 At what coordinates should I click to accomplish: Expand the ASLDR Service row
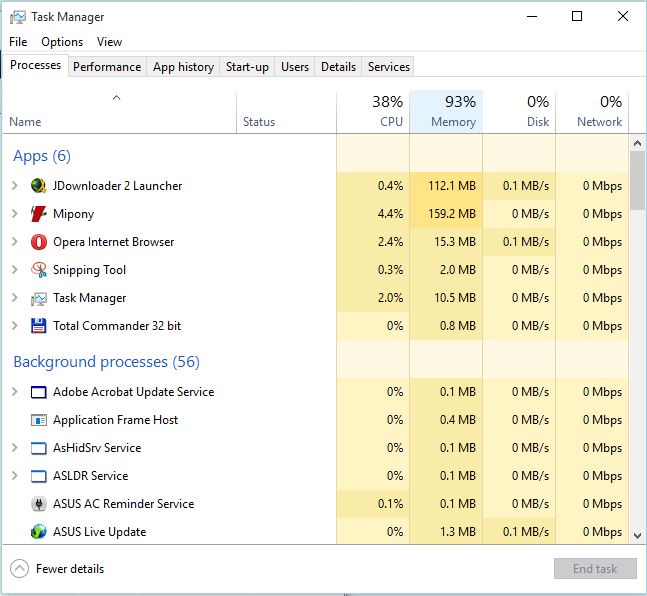click(14, 476)
